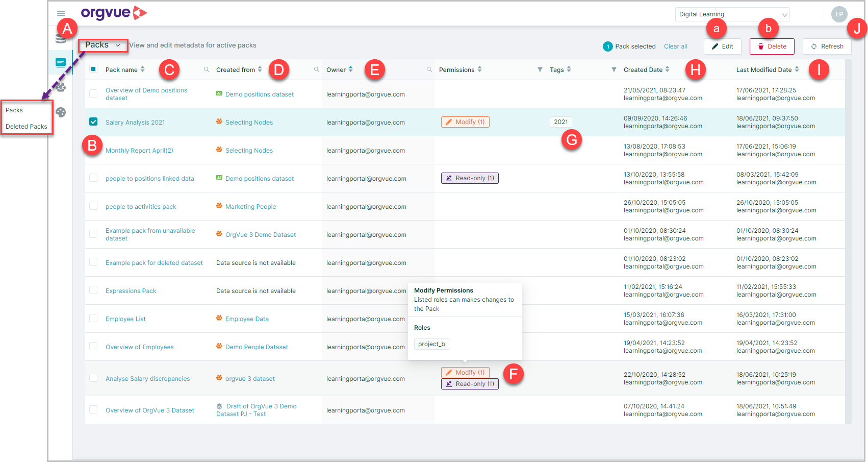
Task: Open the themes palette icon in the sidebar
Action: point(61,112)
